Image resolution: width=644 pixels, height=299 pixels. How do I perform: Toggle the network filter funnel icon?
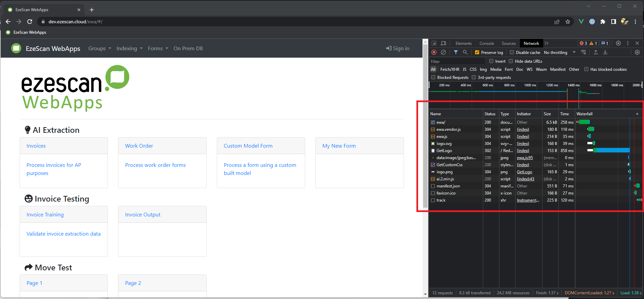coord(456,52)
